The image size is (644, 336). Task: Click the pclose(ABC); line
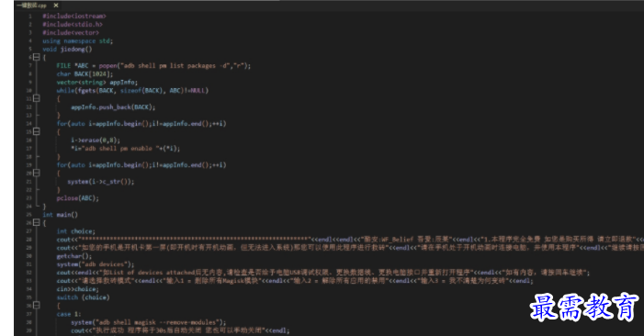pyautogui.click(x=77, y=197)
